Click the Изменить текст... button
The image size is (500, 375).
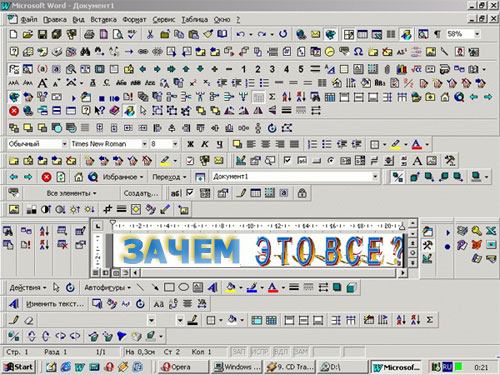(55, 304)
